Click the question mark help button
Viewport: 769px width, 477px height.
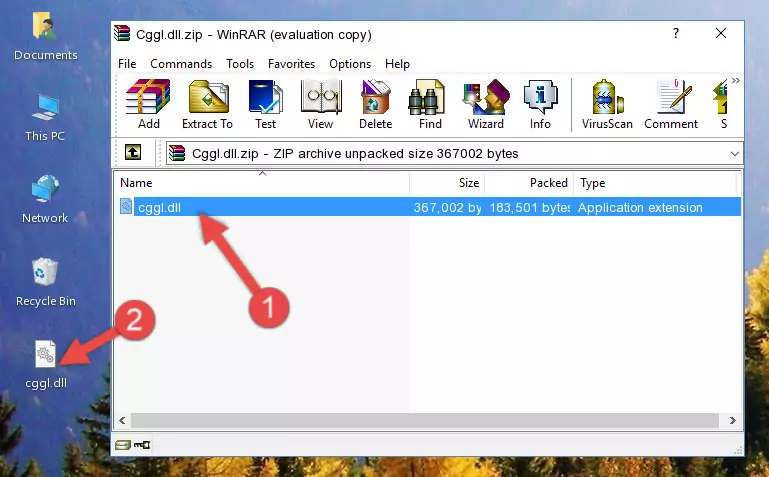coord(676,33)
